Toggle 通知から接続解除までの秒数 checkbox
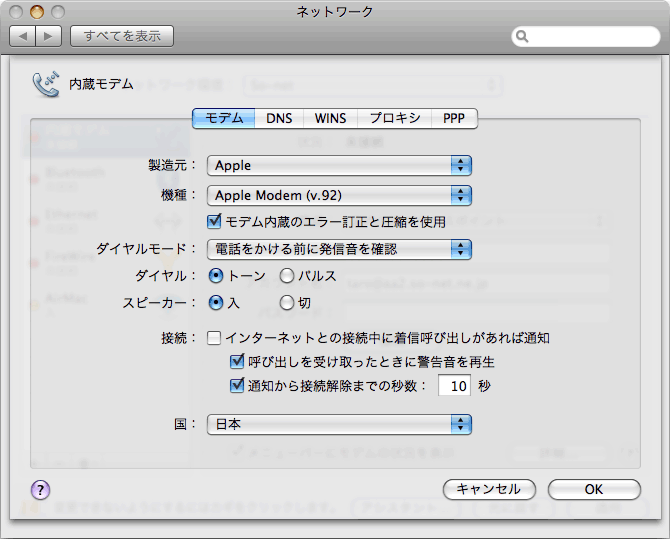Image resolution: width=670 pixels, height=539 pixels. tap(237, 386)
